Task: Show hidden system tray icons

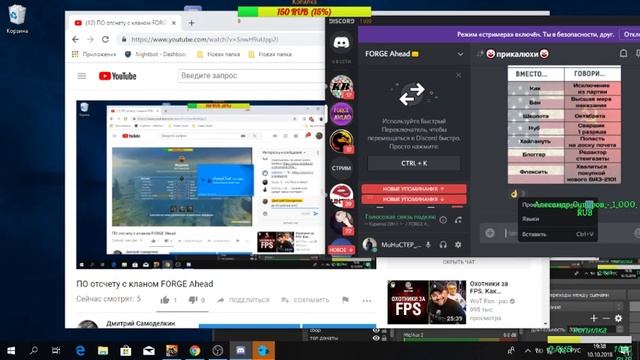Action: 528,350
